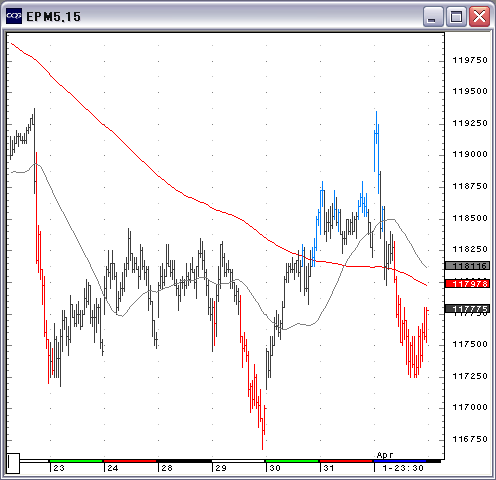Click the 23 date label on time axis
The image size is (496, 480).
click(x=59, y=468)
